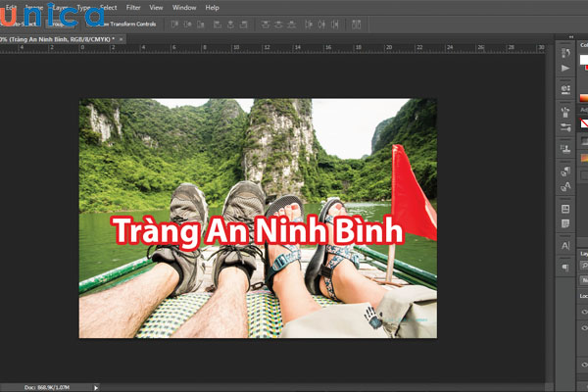Click the color ramp in Color panel
Viewport: 588px width, 392px height.
584,98
